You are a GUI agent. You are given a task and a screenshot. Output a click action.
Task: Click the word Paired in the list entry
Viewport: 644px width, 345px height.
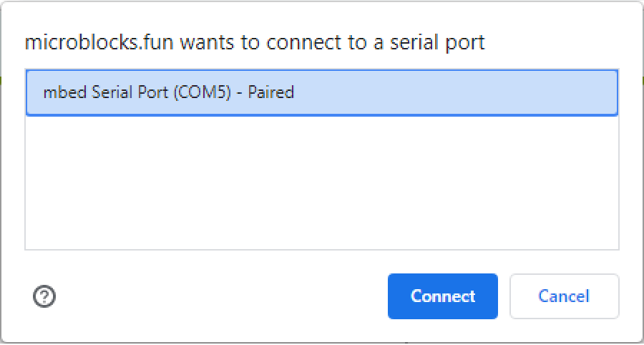[271, 92]
